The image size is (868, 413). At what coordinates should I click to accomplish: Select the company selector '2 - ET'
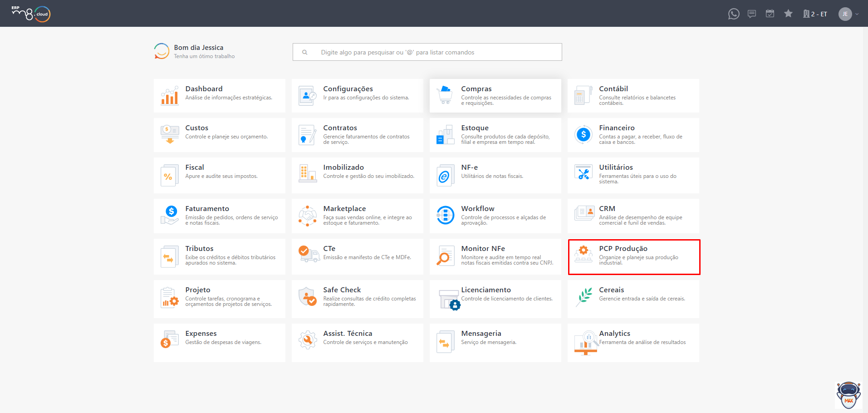(815, 14)
